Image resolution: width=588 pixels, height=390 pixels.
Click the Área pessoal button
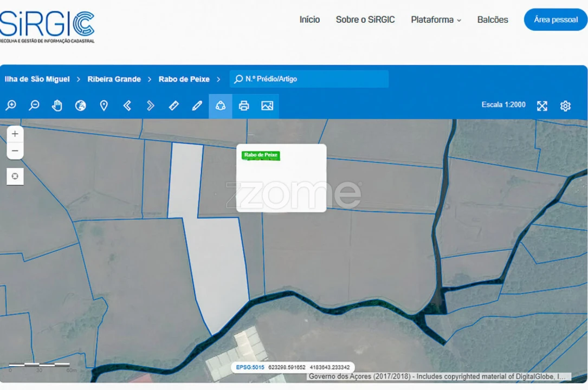pos(555,19)
